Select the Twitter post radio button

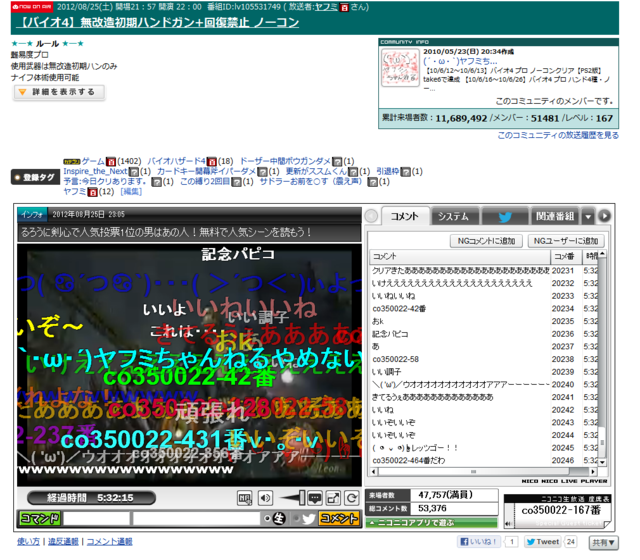[296, 519]
